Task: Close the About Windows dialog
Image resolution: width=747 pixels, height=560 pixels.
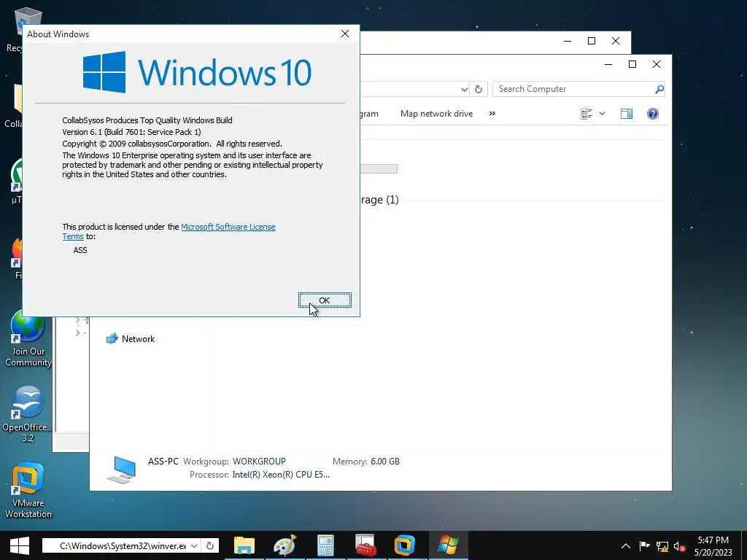Action: click(x=345, y=34)
